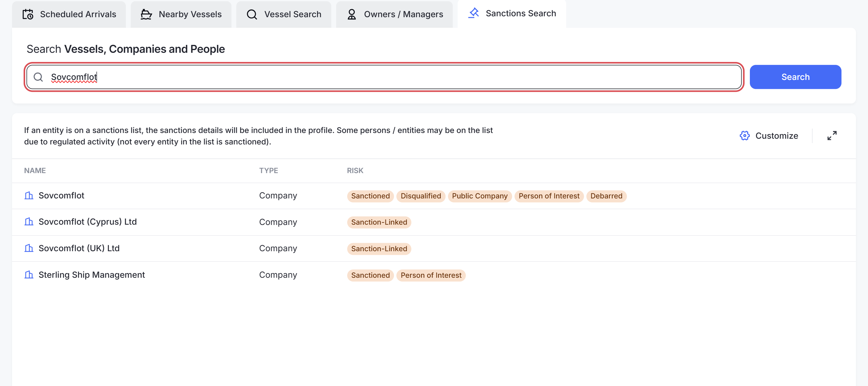This screenshot has width=868, height=386.
Task: Click the building icon next to Sovcomflot
Action: click(x=29, y=195)
